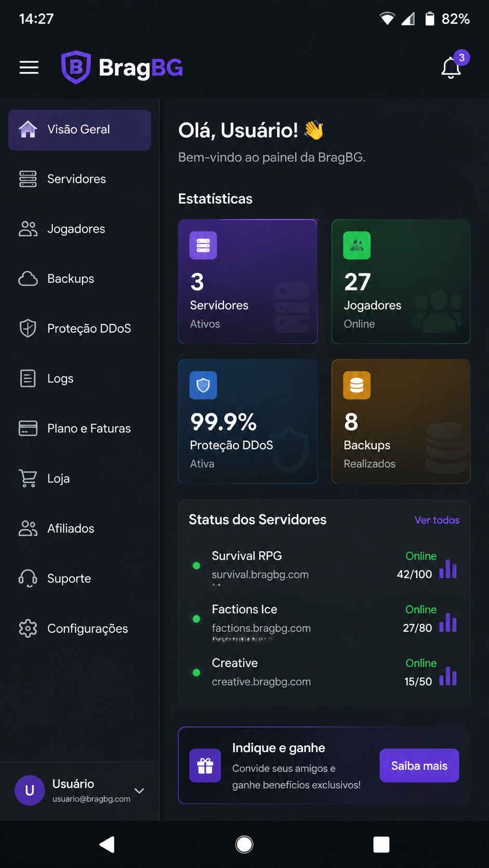Click the Backups cloud icon

click(28, 279)
